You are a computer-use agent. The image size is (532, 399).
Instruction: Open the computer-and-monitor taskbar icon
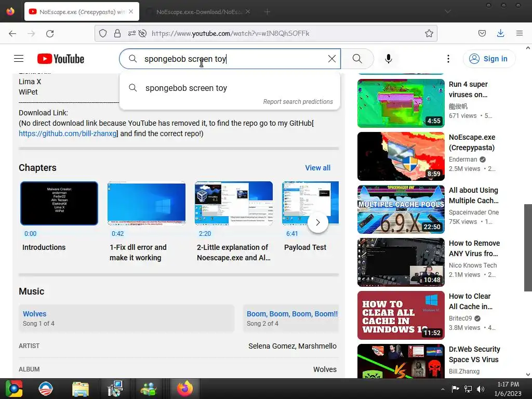115,389
